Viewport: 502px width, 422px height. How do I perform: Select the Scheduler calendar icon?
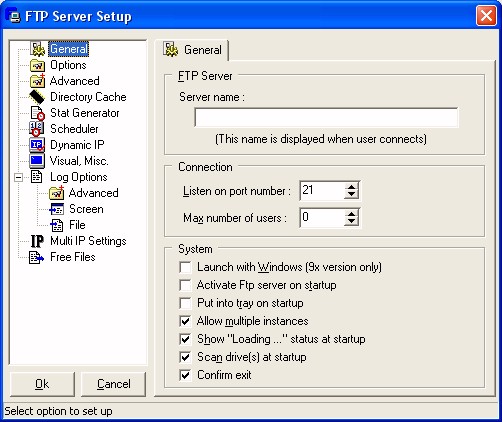(37, 129)
